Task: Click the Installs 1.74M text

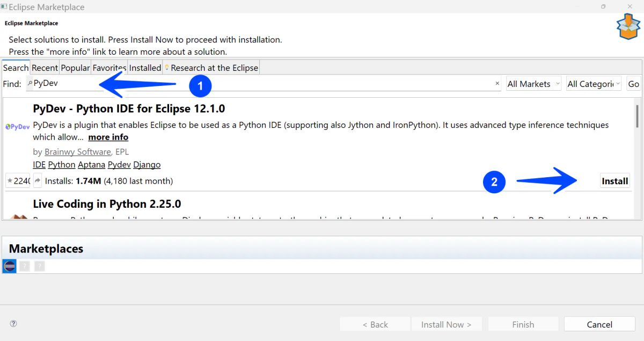Action: click(x=73, y=181)
